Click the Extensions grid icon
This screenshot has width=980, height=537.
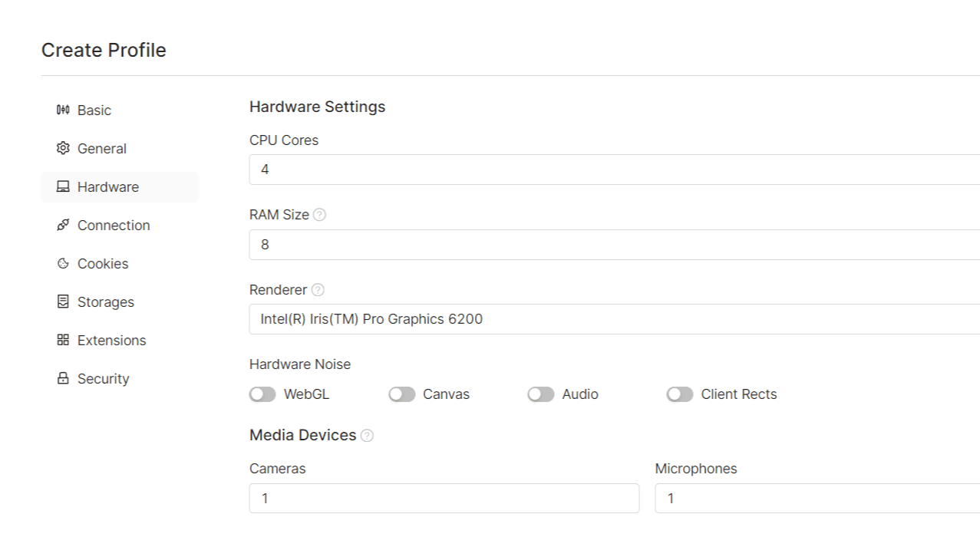63,341
